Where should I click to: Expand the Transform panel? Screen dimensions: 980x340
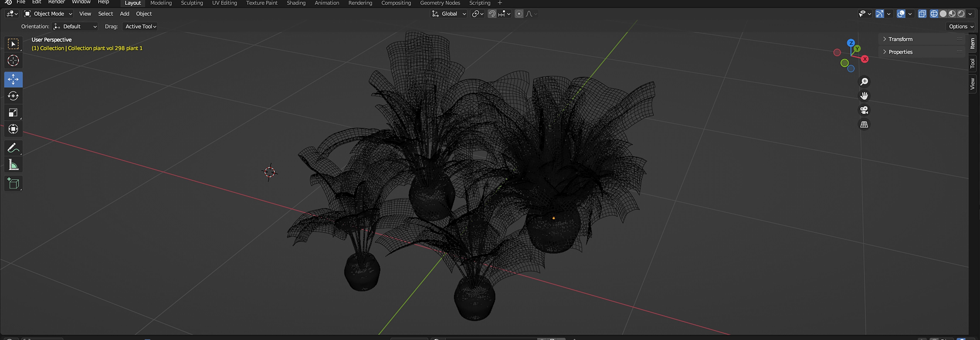(x=900, y=39)
